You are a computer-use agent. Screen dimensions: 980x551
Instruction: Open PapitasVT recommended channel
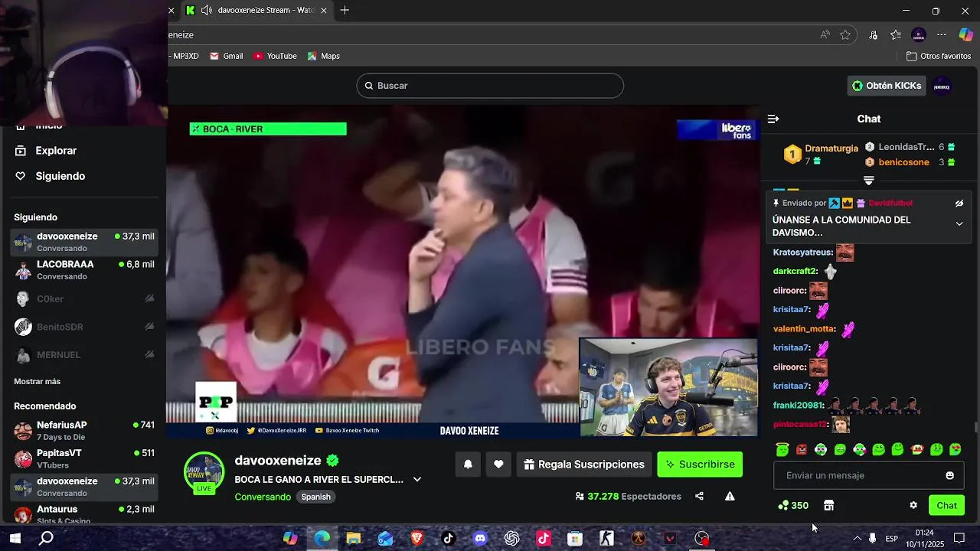click(84, 459)
